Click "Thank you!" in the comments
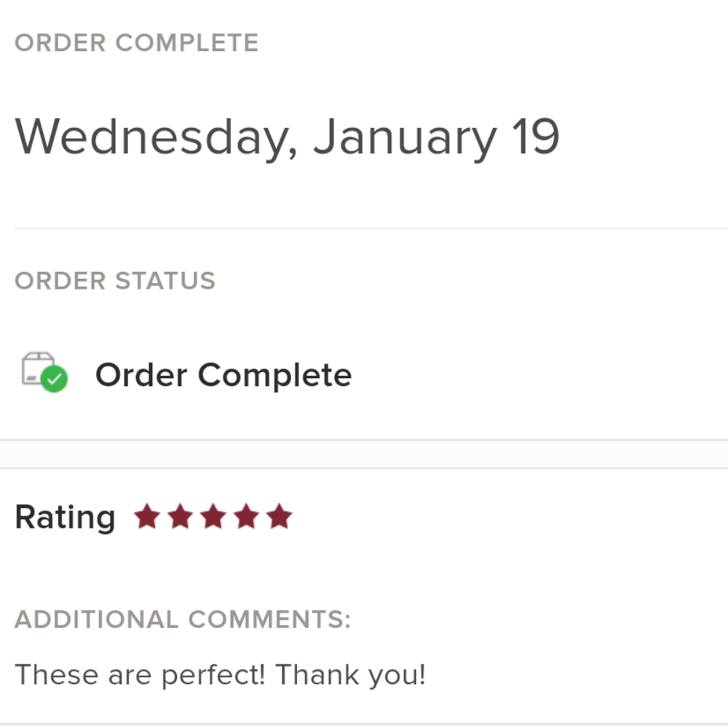Viewport: 728px width, 727px height. 351,675
